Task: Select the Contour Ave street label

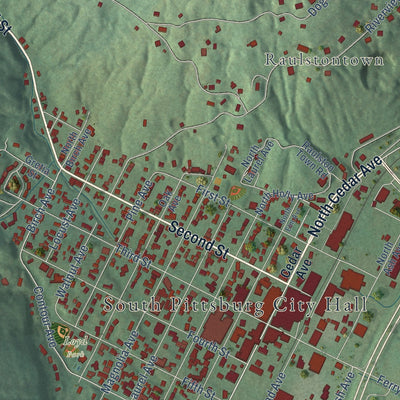Action: tap(44, 317)
